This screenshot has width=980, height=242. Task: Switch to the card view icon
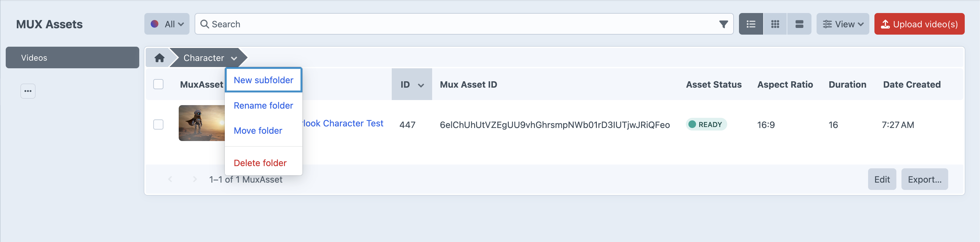tap(799, 24)
